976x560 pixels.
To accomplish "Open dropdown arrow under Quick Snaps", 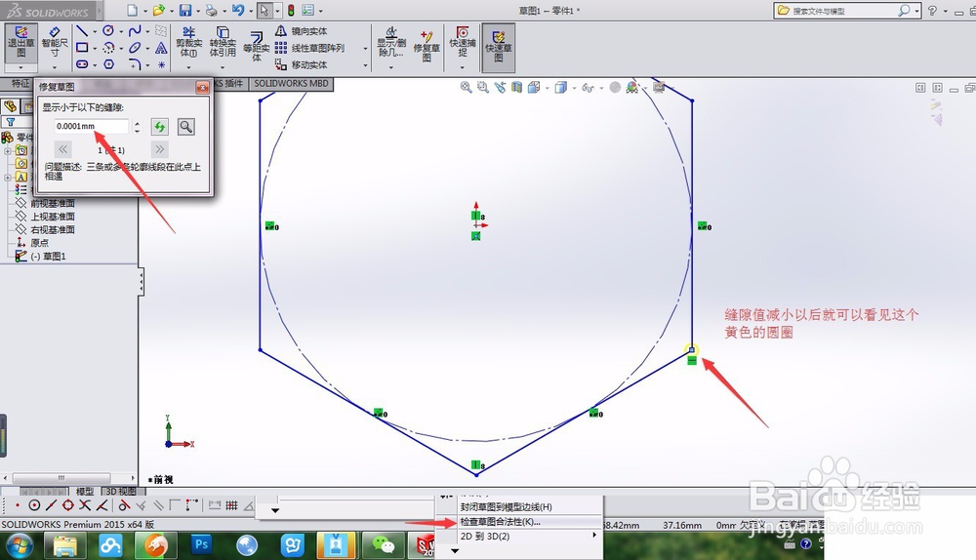I will click(463, 66).
